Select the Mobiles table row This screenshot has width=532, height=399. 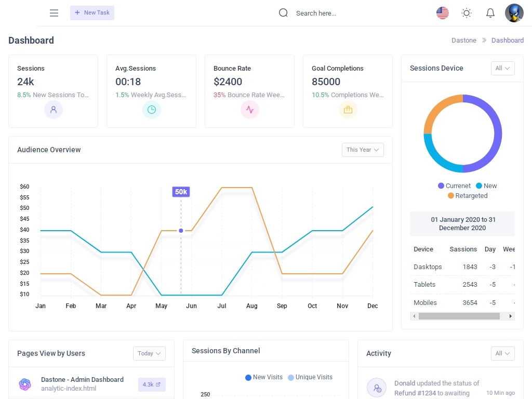462,302
